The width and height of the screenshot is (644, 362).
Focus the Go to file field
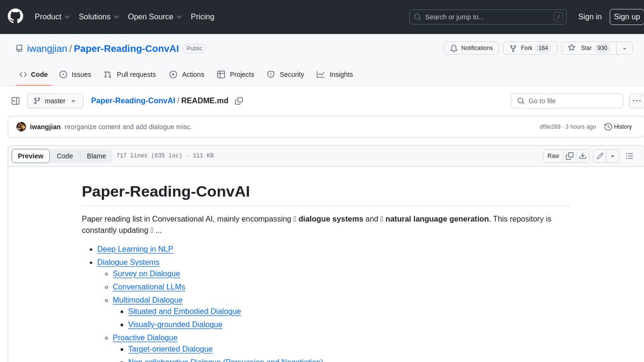click(x=567, y=101)
